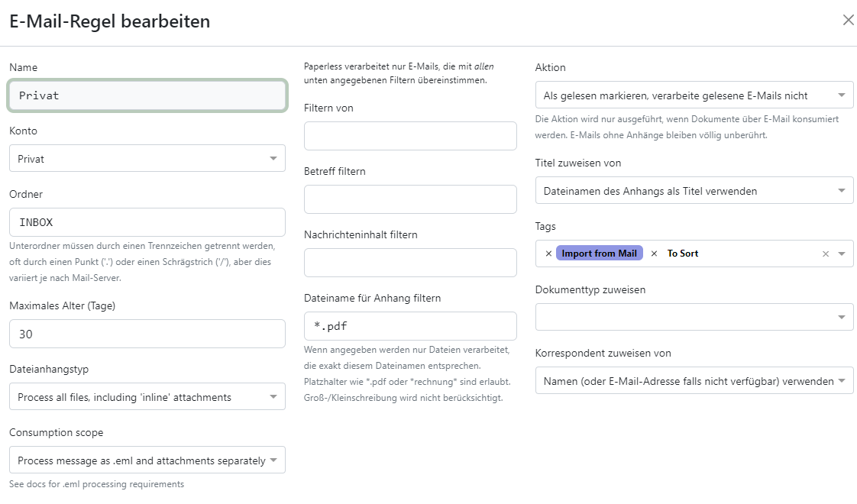Focus the "Maximales Alter (Tage)" field
The width and height of the screenshot is (857, 504).
[x=147, y=334]
